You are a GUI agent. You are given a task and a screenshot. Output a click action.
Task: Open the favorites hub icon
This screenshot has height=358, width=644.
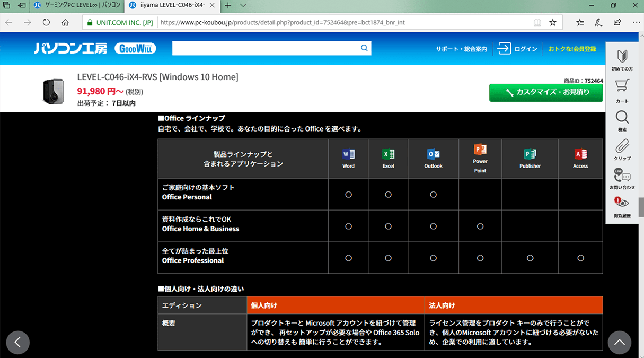pos(580,22)
